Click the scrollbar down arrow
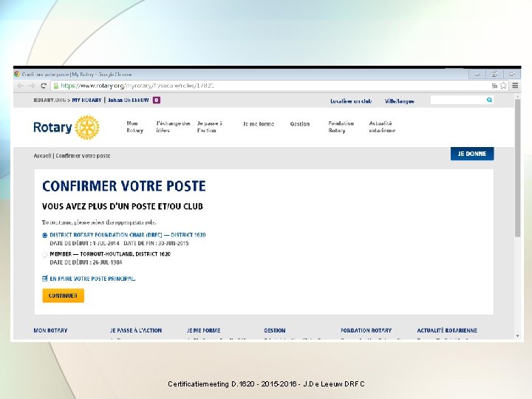 click(x=517, y=336)
